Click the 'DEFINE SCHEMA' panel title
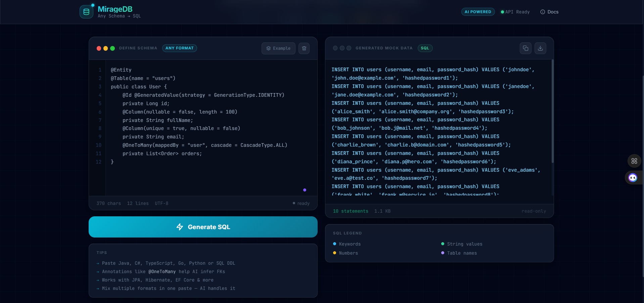644x303 pixels. [x=138, y=48]
